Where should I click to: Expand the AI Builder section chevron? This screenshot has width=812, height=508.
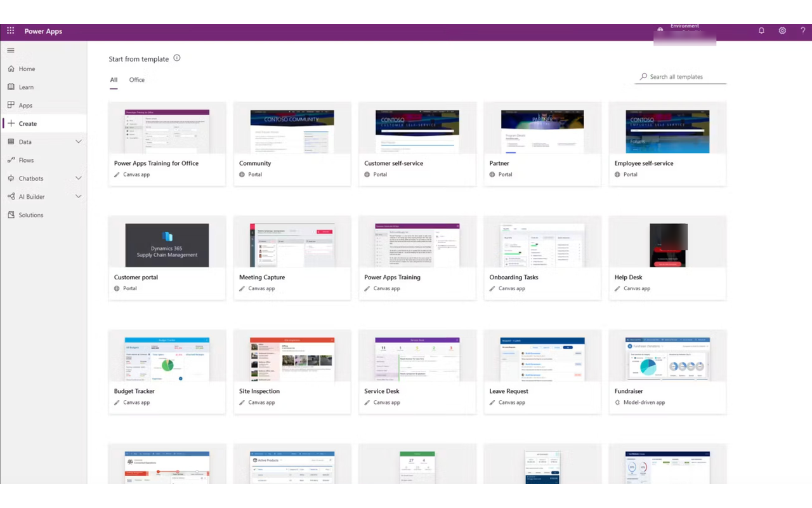[x=79, y=197]
